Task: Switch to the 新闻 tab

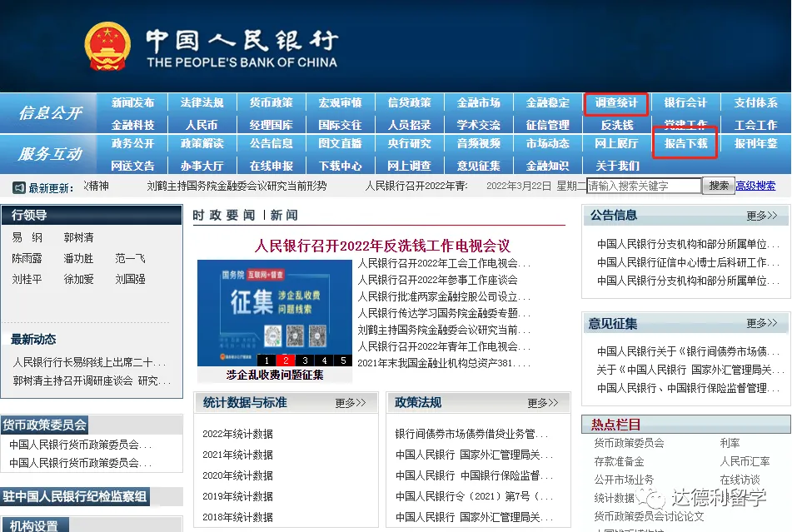Action: pos(284,216)
